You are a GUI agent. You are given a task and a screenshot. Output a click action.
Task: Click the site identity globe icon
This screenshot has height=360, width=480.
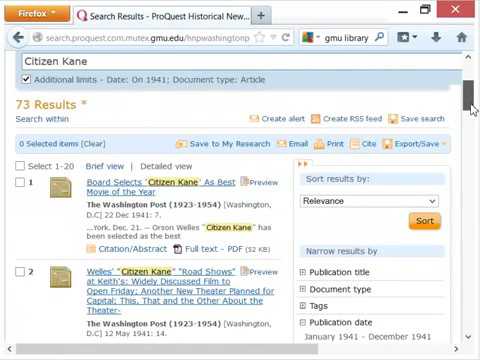click(37, 37)
